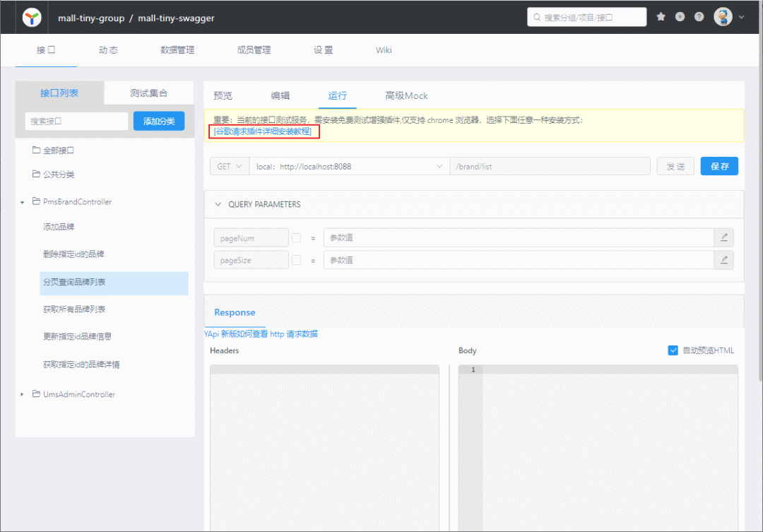Viewport: 763px width, 532px height.
Task: Click the /brand/list path field
Action: pos(550,167)
